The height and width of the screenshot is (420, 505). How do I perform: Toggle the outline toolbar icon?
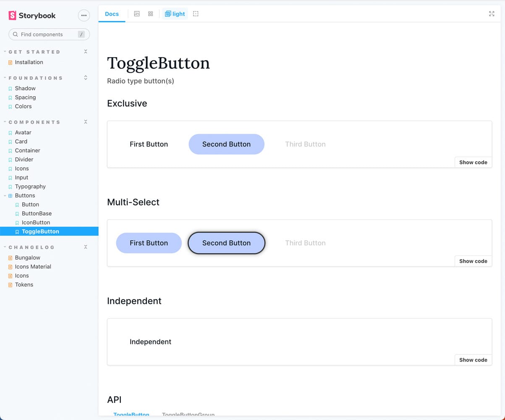[x=196, y=14]
